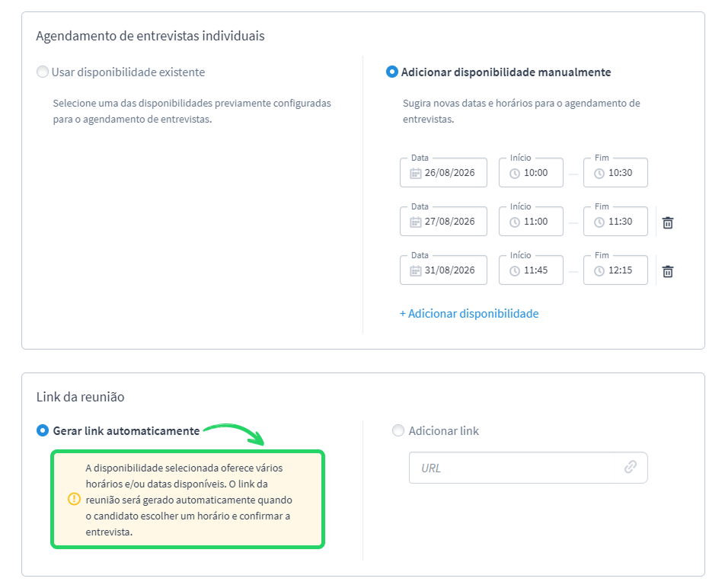Viewport: 725px width, 588px height.
Task: Open start time picker showing 11:45
Action: tap(531, 270)
